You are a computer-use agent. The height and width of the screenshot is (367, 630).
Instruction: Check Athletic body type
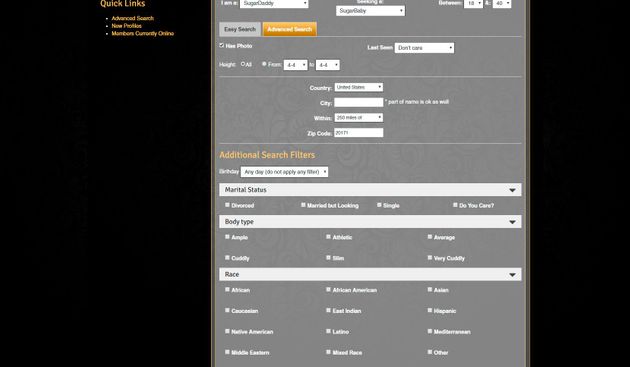click(x=328, y=237)
